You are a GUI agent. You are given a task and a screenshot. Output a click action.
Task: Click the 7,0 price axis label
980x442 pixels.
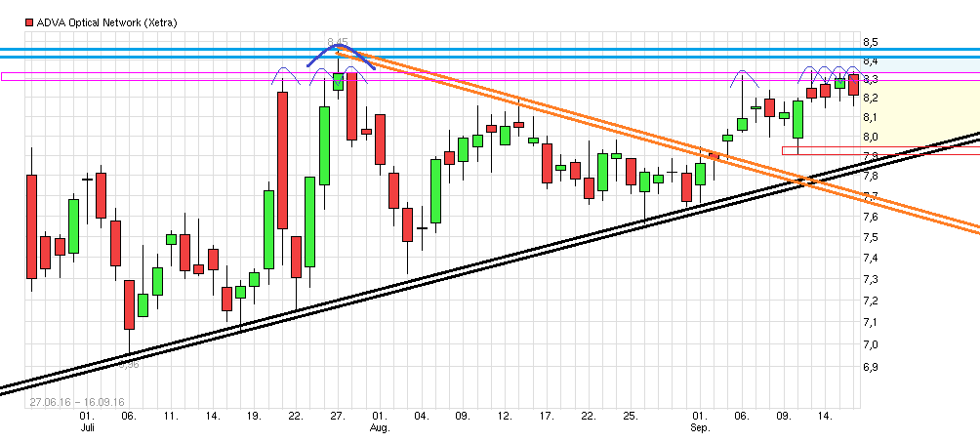870,344
